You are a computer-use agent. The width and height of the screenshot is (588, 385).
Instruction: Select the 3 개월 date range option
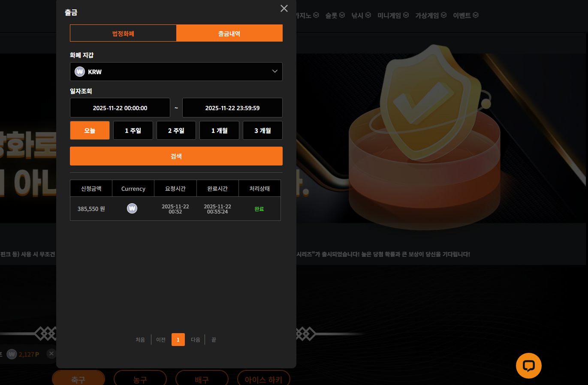[x=262, y=130]
